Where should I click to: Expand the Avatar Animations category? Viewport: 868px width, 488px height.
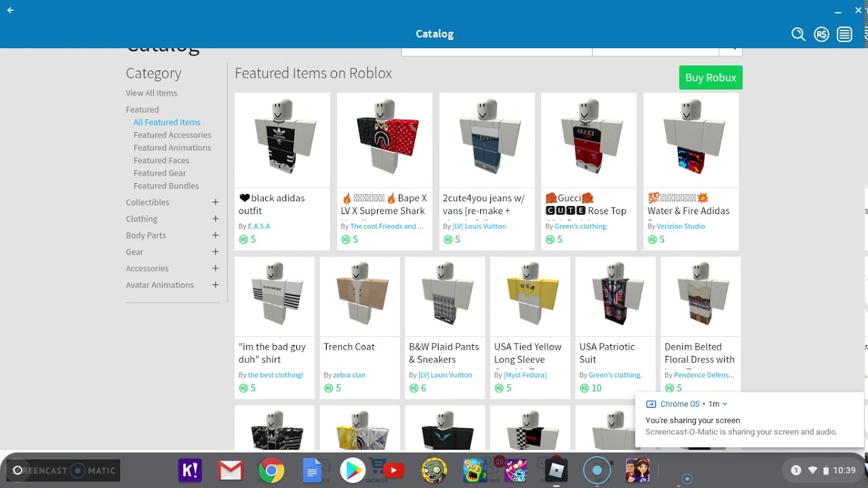click(x=215, y=285)
